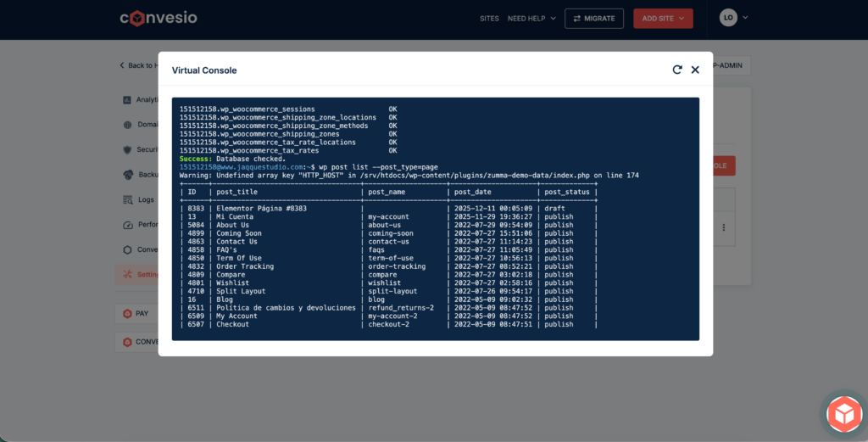Click the Analytics sidebar icon

[x=127, y=100]
